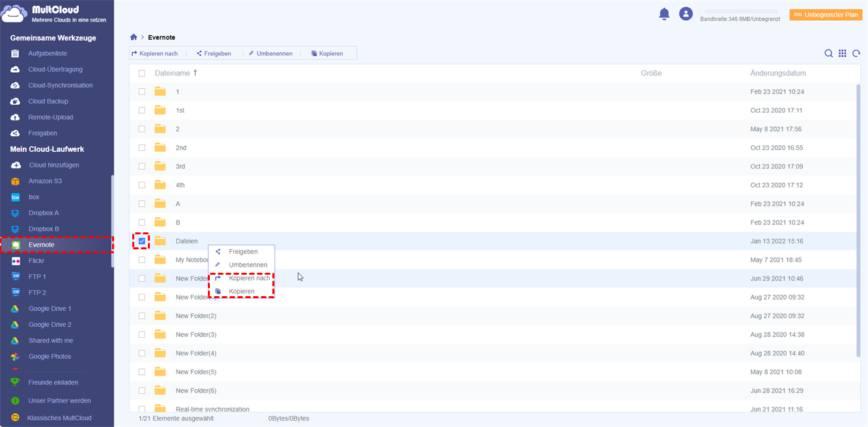Screen dimensions: 868x427
Task: Click Cloud hinzufügen in sidebar
Action: coord(54,165)
